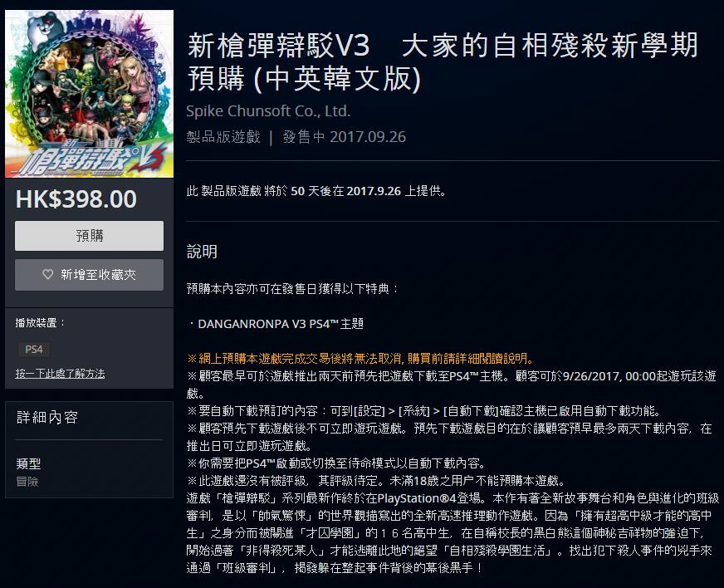
Task: Click the release date 2017.09.26 text
Action: coord(368,137)
